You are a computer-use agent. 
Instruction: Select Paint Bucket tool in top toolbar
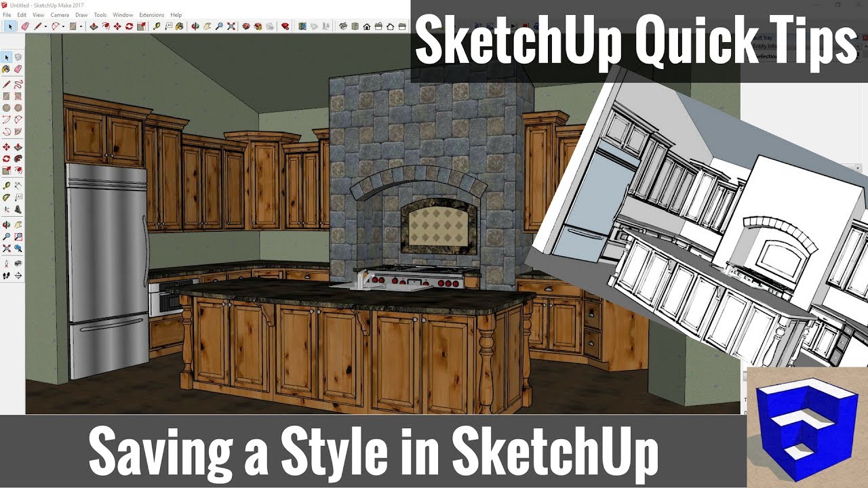(180, 26)
